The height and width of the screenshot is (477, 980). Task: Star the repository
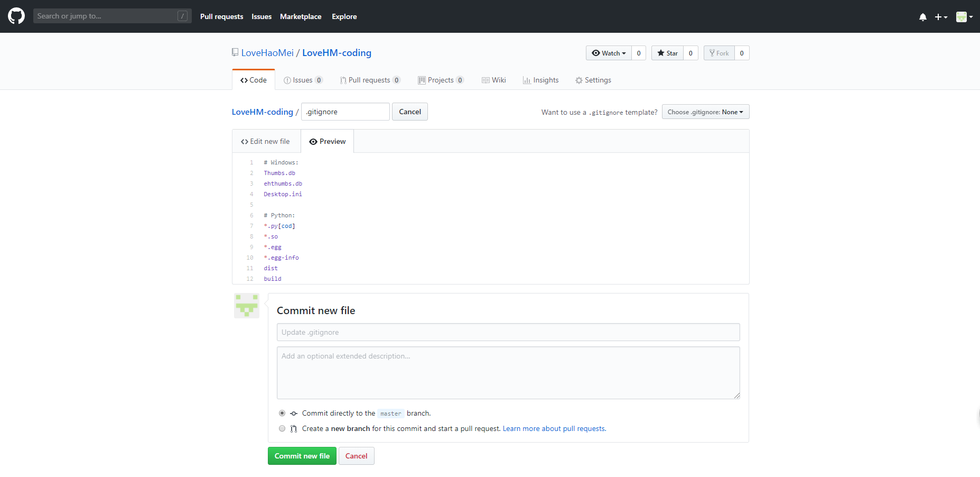point(667,53)
